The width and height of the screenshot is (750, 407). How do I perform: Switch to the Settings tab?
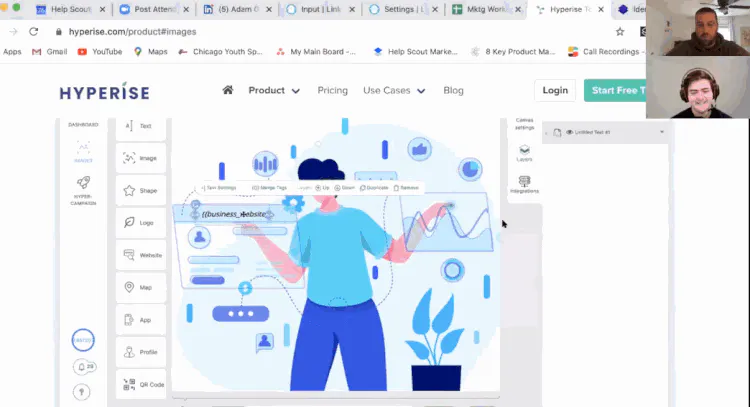[403, 9]
